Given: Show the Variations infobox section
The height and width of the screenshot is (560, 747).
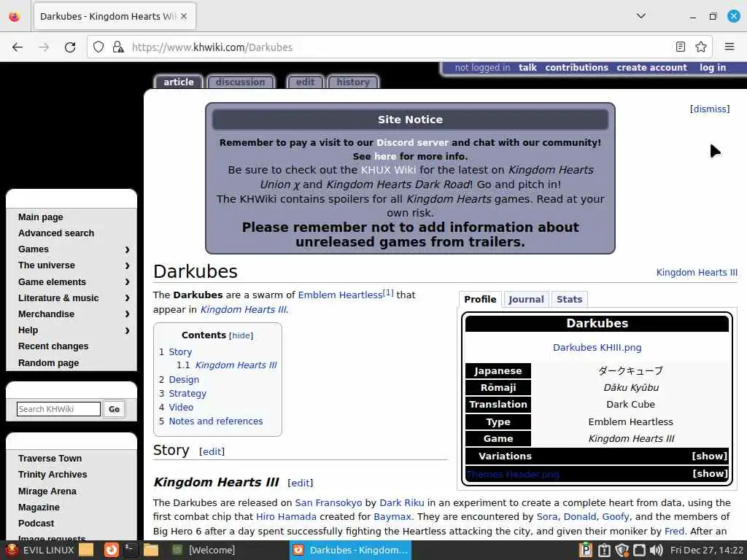Looking at the screenshot, I should [709, 456].
